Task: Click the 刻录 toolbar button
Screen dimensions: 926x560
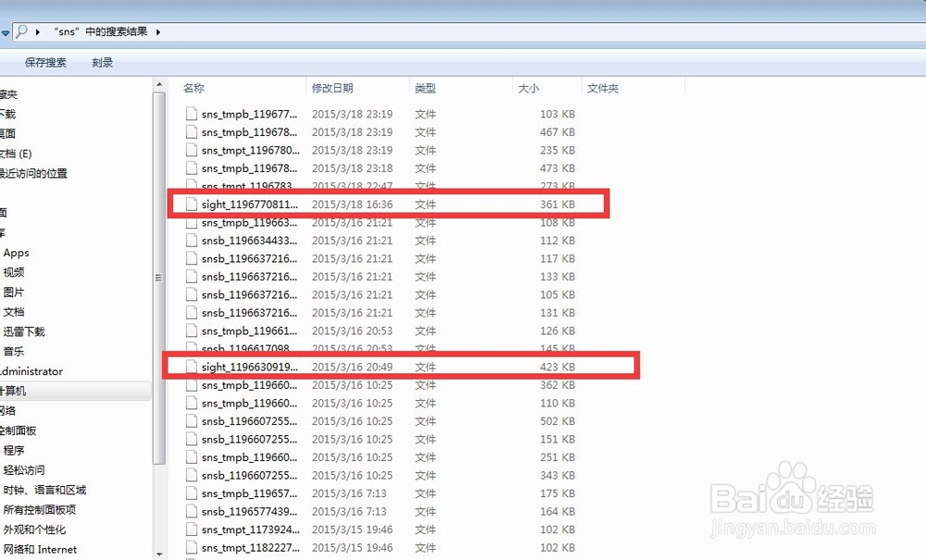Action: (x=102, y=63)
